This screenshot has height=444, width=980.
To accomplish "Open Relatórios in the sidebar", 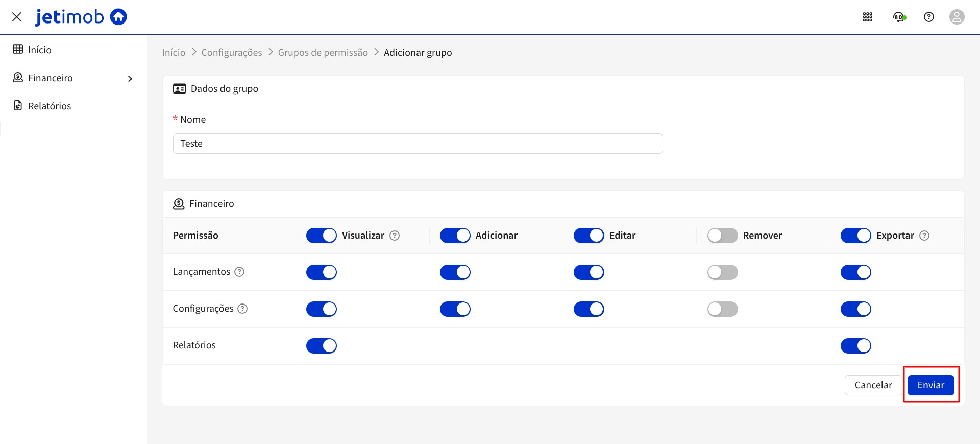I will [50, 106].
